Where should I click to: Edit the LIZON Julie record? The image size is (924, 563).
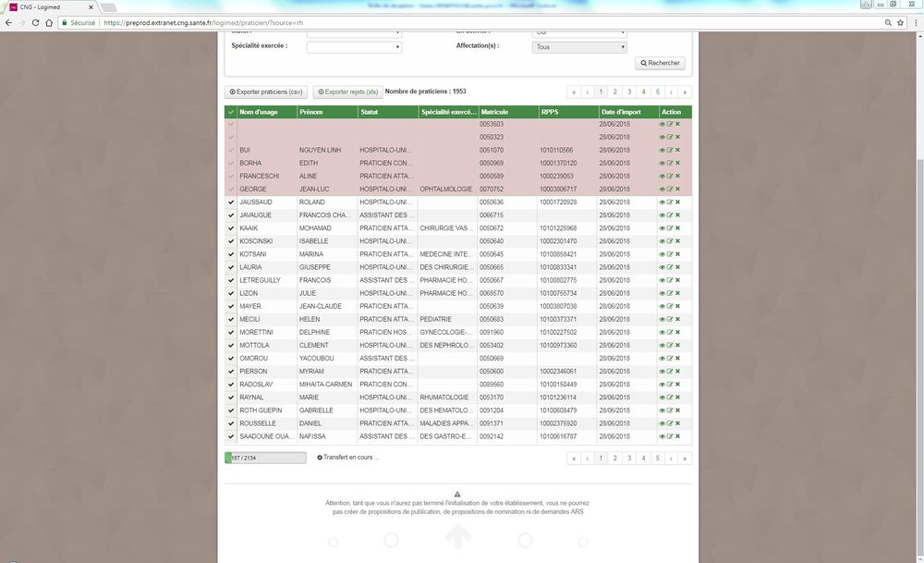point(670,293)
